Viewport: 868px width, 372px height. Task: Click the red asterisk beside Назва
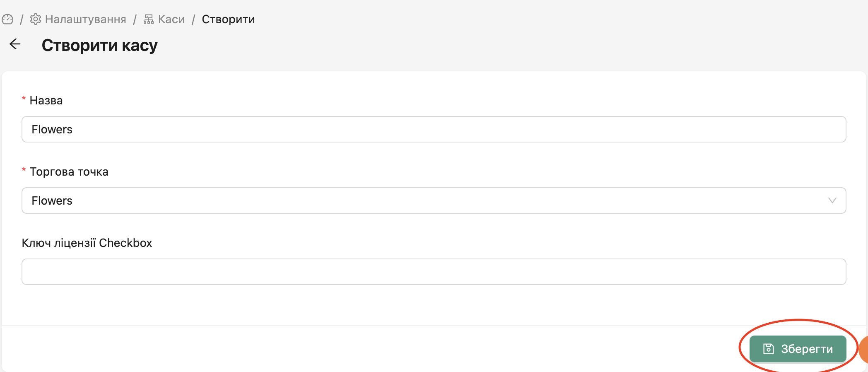24,99
